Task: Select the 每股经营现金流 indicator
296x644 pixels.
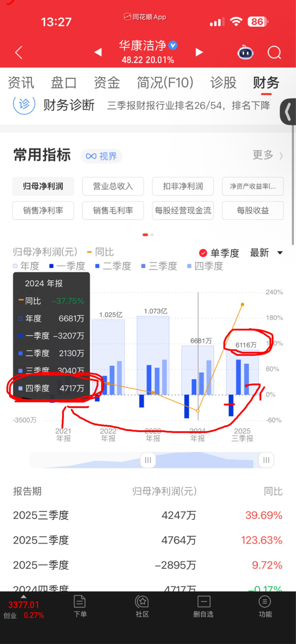Action: tap(183, 211)
